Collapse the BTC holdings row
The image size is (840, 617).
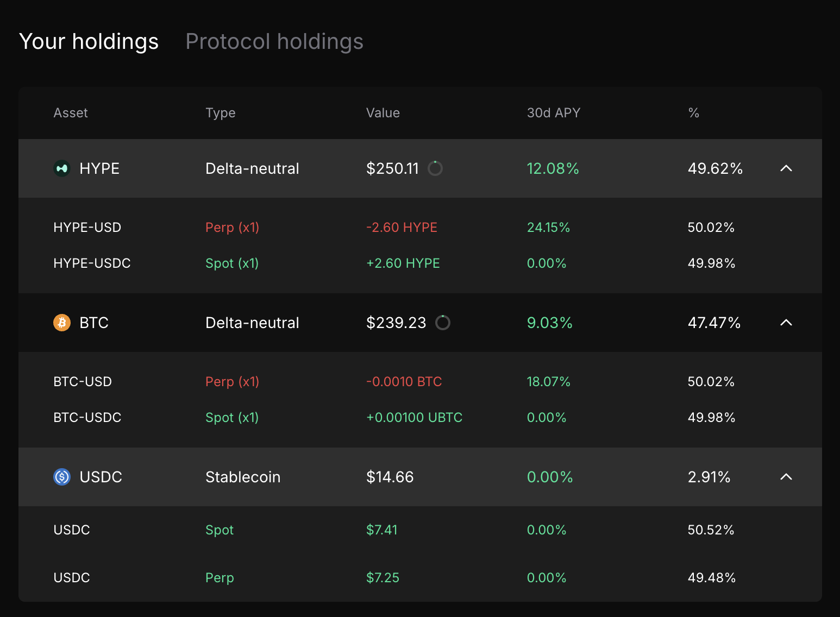pyautogui.click(x=786, y=323)
